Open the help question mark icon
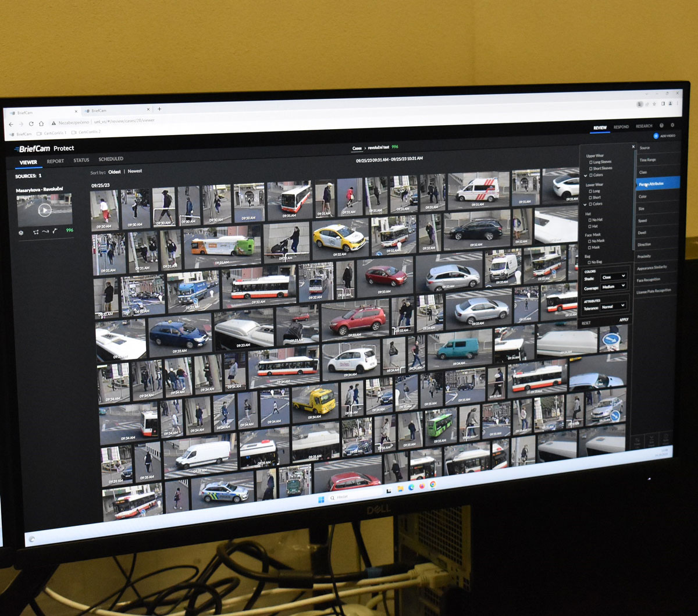Viewport: 698px width, 616px height. 661,126
